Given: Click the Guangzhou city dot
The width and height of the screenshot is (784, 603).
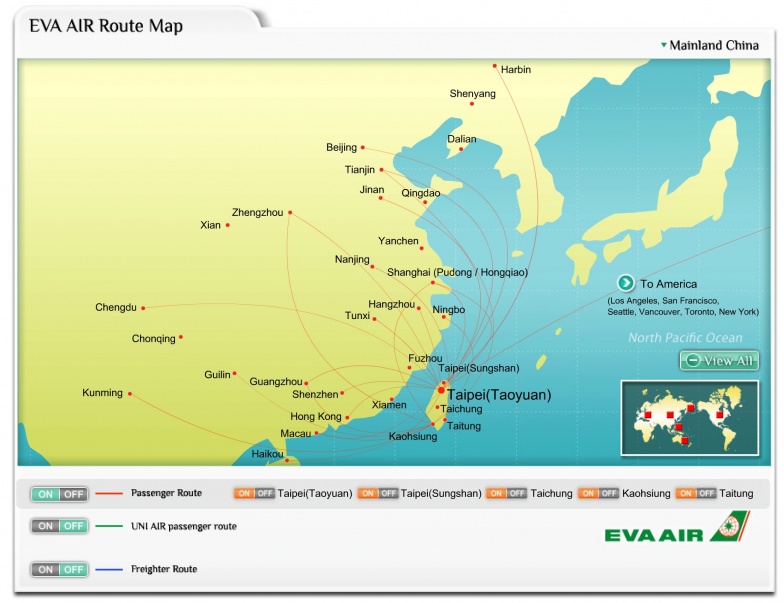Looking at the screenshot, I should click(306, 383).
